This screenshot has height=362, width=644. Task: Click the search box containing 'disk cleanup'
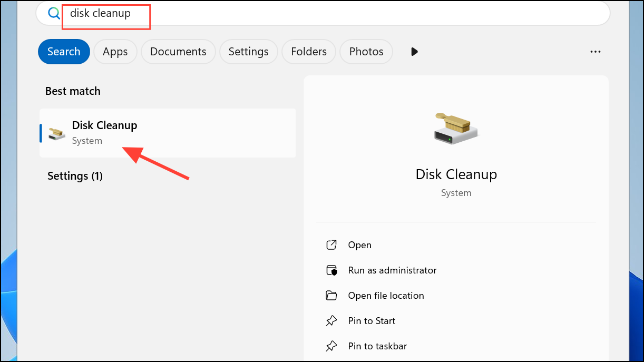coord(323,13)
